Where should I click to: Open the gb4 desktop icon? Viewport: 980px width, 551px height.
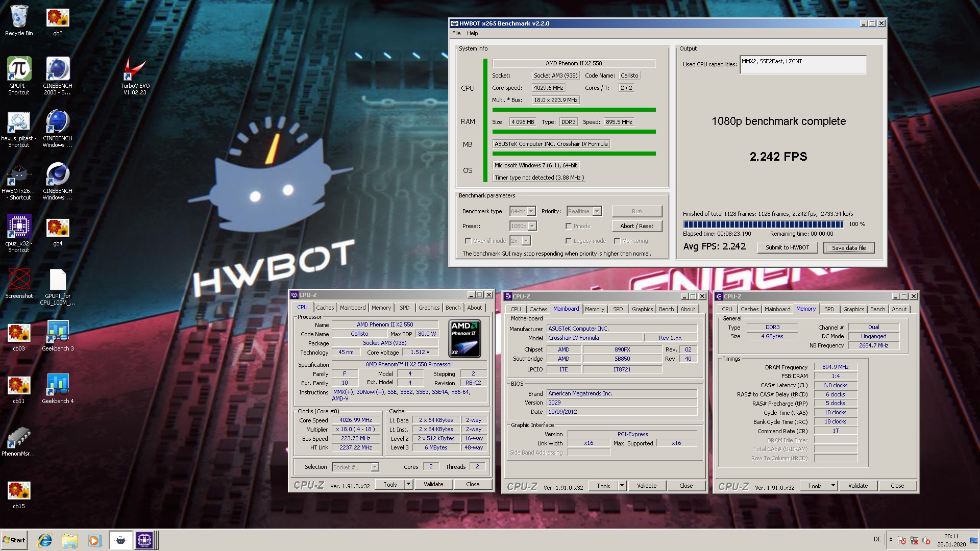(x=58, y=232)
